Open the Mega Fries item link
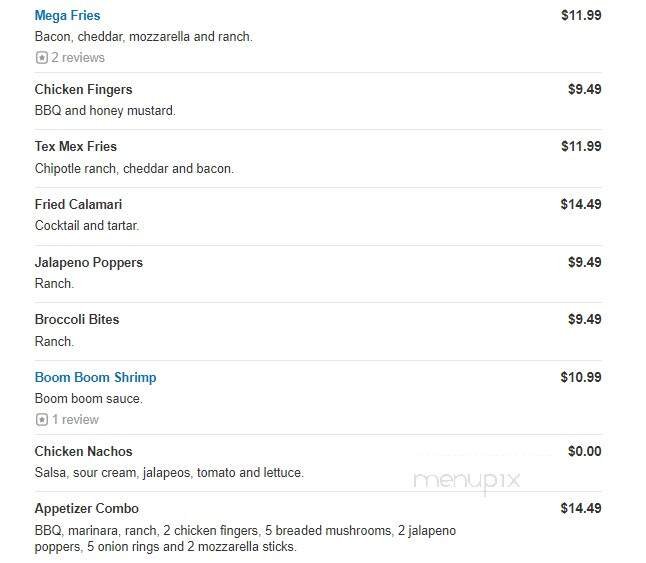The image size is (646, 563). [x=67, y=16]
